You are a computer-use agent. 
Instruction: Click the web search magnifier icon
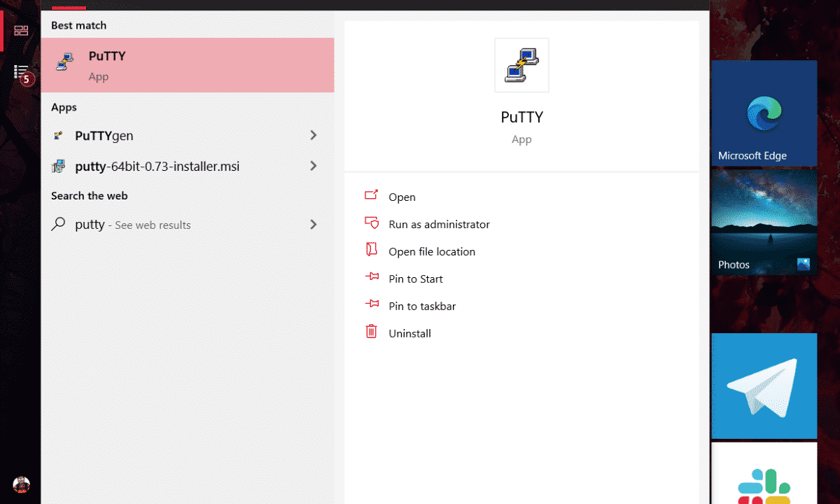click(60, 225)
